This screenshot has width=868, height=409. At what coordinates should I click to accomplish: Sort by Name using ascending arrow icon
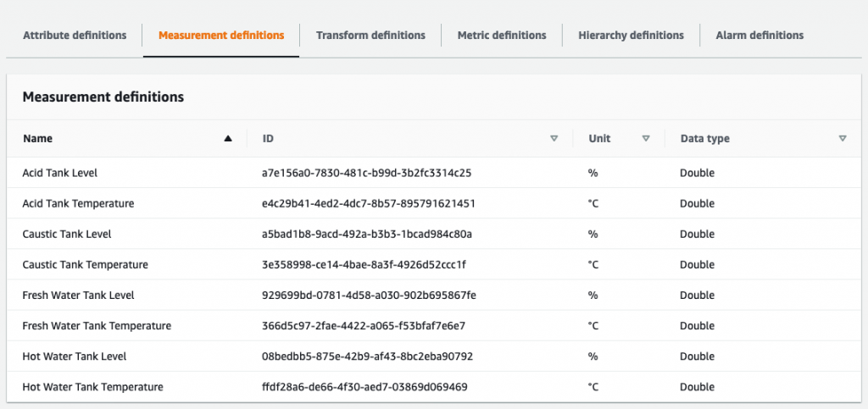[227, 139]
